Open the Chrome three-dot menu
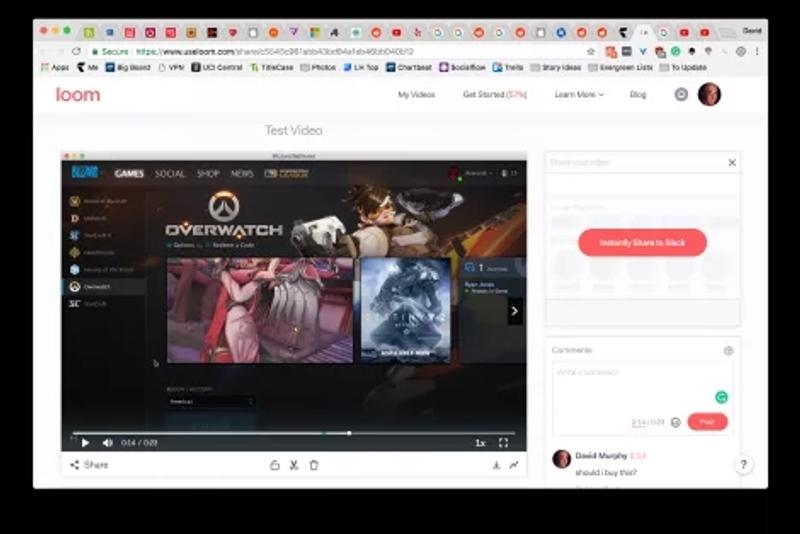The image size is (800, 534). click(x=757, y=52)
